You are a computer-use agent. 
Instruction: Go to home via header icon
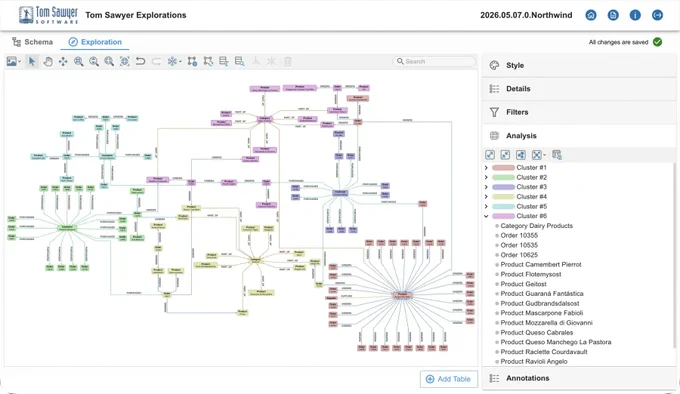tap(591, 15)
